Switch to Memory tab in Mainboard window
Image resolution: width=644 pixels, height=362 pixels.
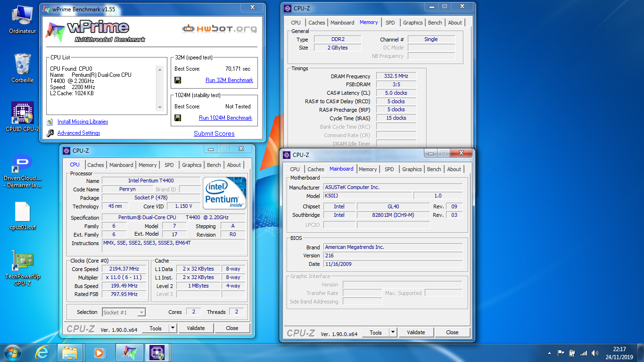[x=368, y=169]
